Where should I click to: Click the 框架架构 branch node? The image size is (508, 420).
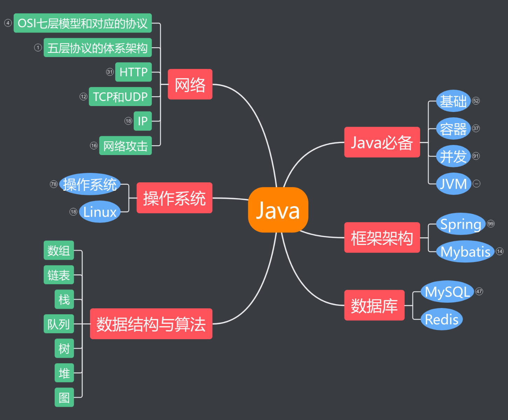(x=382, y=238)
